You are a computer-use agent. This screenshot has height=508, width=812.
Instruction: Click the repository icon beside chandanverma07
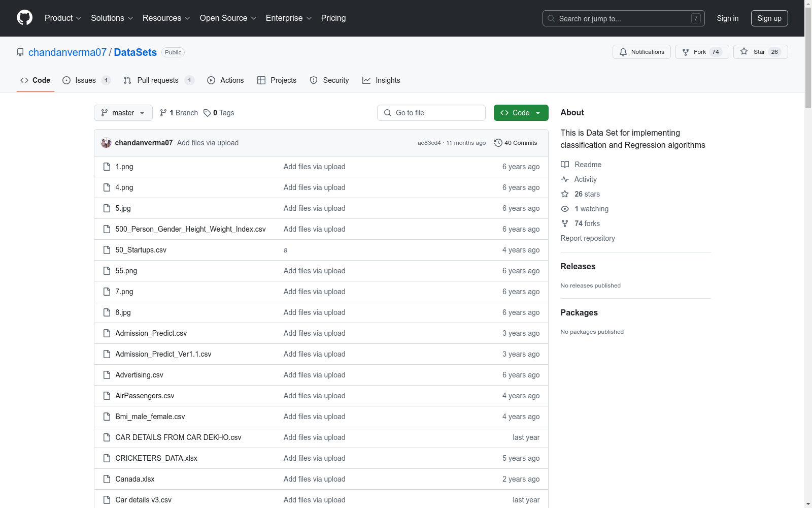click(20, 52)
